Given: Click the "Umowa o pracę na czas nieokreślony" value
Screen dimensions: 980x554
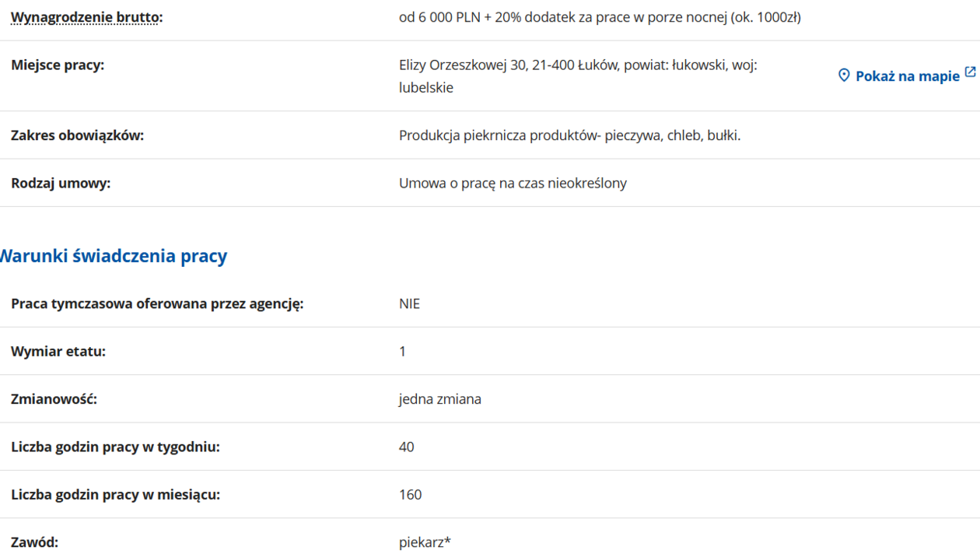Looking at the screenshot, I should [513, 184].
